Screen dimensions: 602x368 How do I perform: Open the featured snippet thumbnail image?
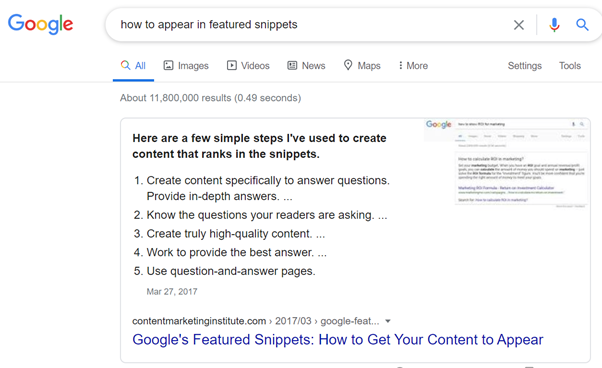pyautogui.click(x=506, y=163)
